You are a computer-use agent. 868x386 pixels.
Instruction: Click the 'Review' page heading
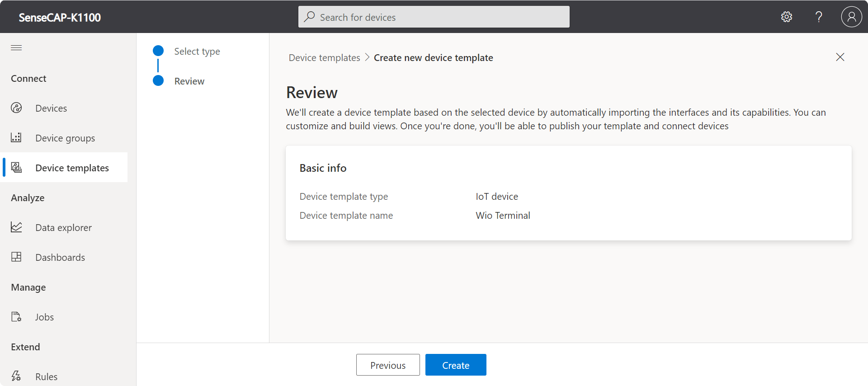click(312, 93)
